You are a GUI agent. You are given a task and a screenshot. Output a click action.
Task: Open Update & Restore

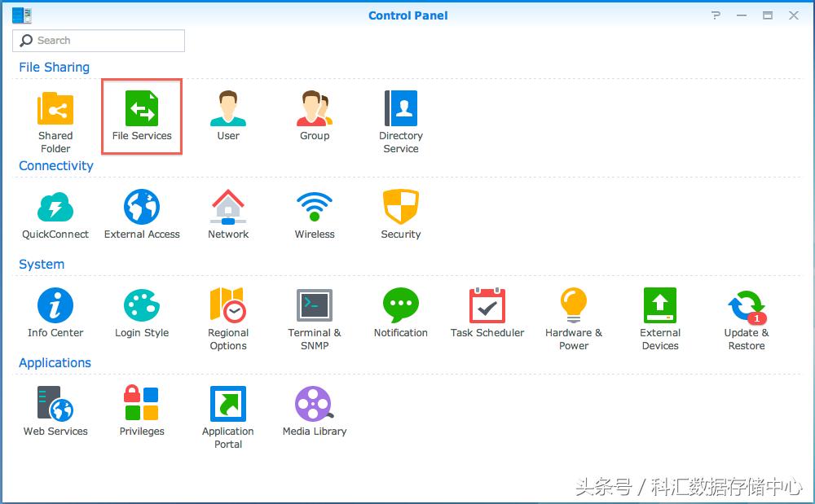pyautogui.click(x=747, y=319)
